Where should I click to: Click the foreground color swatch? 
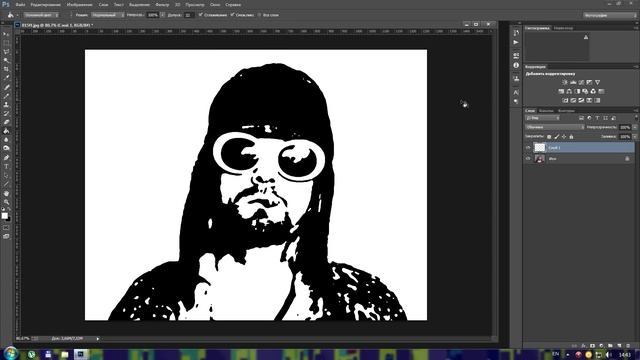point(4,216)
